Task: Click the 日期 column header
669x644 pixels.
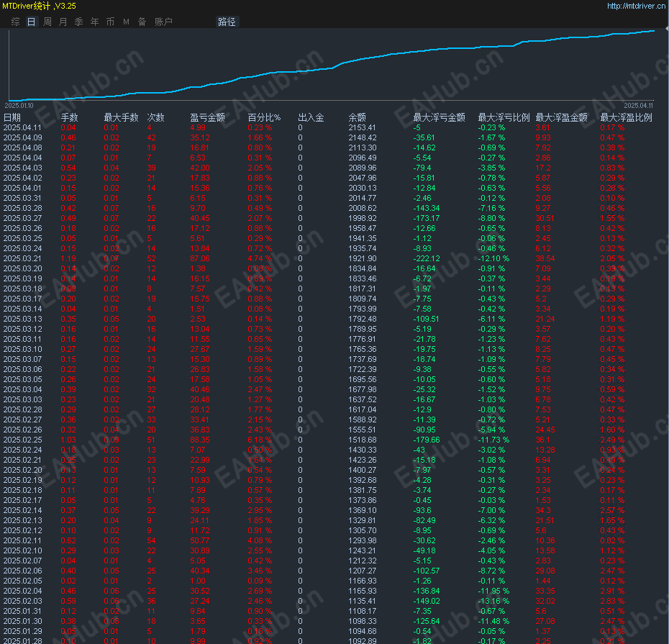Action: pyautogui.click(x=12, y=117)
